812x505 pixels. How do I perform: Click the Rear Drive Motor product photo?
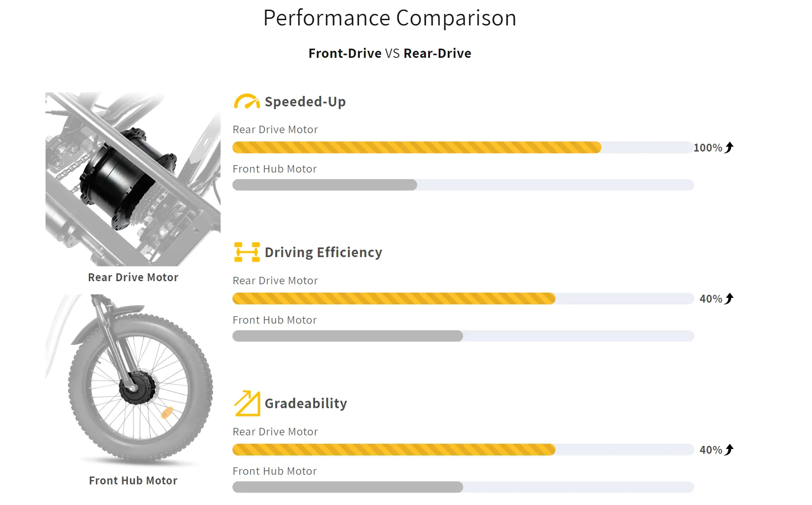click(133, 179)
